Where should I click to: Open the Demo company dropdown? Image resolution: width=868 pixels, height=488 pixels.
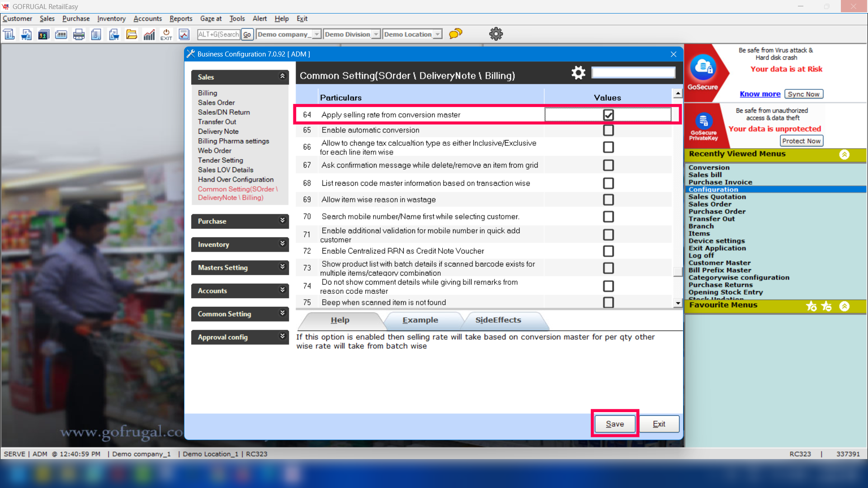tap(316, 34)
